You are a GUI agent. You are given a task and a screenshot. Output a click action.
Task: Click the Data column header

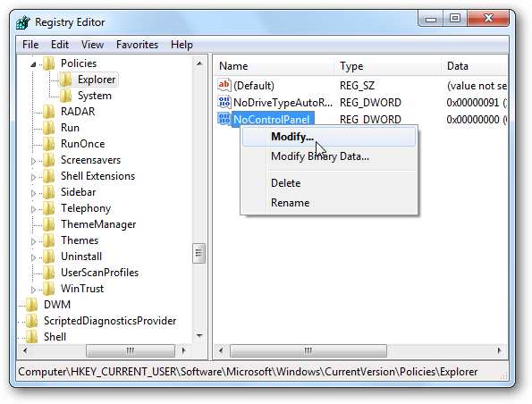pos(474,66)
